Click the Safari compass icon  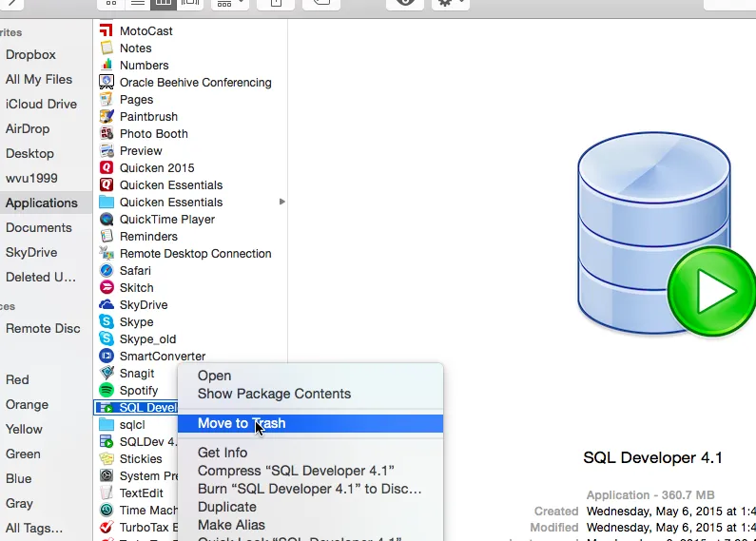click(x=107, y=270)
